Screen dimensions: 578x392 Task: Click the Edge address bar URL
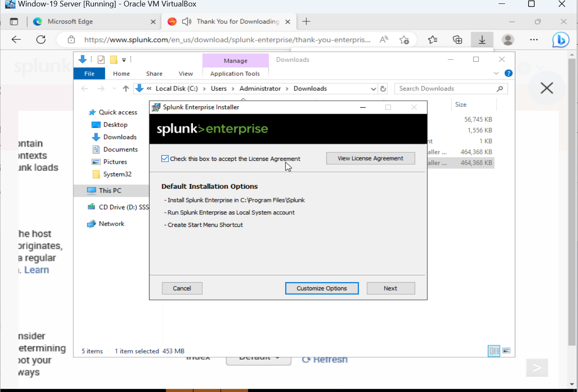[x=227, y=40]
